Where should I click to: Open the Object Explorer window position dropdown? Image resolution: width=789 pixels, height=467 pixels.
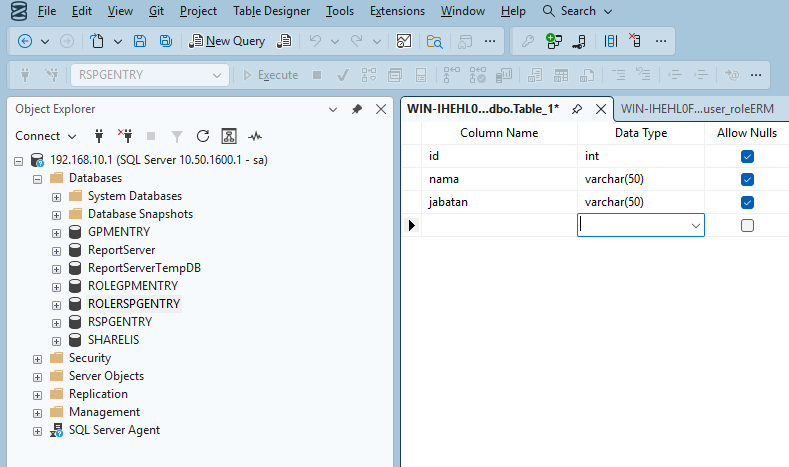(x=333, y=109)
